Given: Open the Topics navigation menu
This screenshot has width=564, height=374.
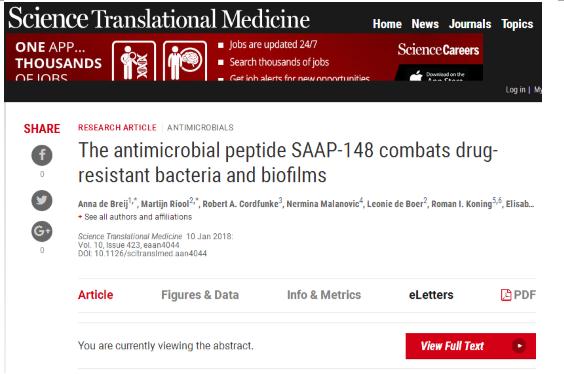Looking at the screenshot, I should point(517,24).
